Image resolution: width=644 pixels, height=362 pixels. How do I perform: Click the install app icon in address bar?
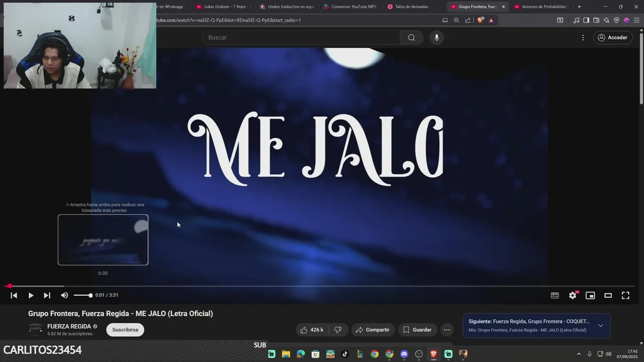(445, 20)
